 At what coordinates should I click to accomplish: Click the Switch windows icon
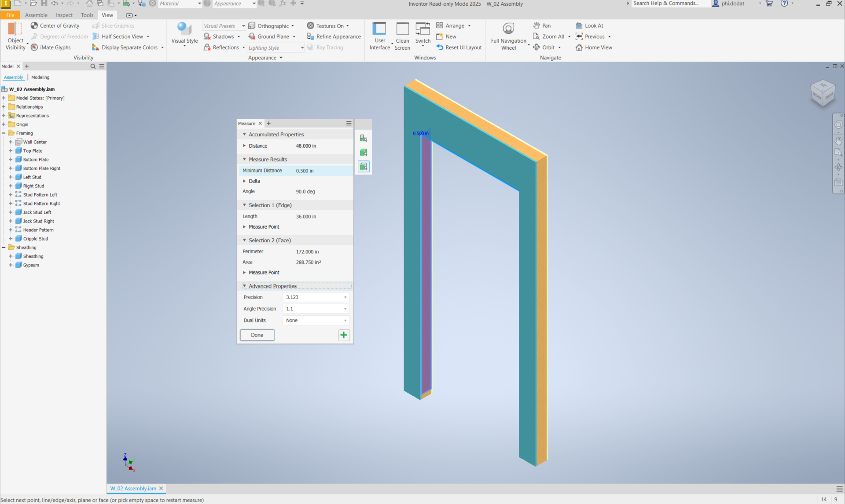tap(422, 29)
